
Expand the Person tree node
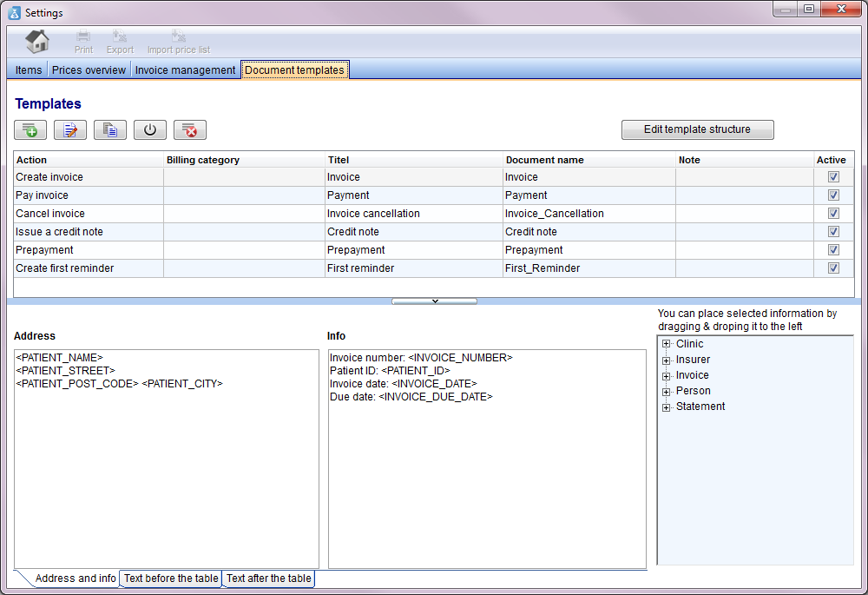(666, 391)
